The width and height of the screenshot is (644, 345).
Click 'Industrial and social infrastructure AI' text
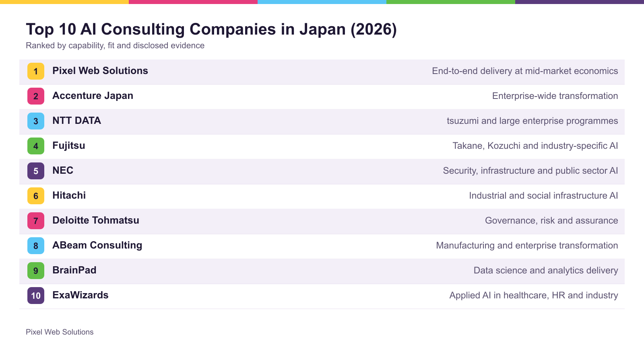[543, 196]
